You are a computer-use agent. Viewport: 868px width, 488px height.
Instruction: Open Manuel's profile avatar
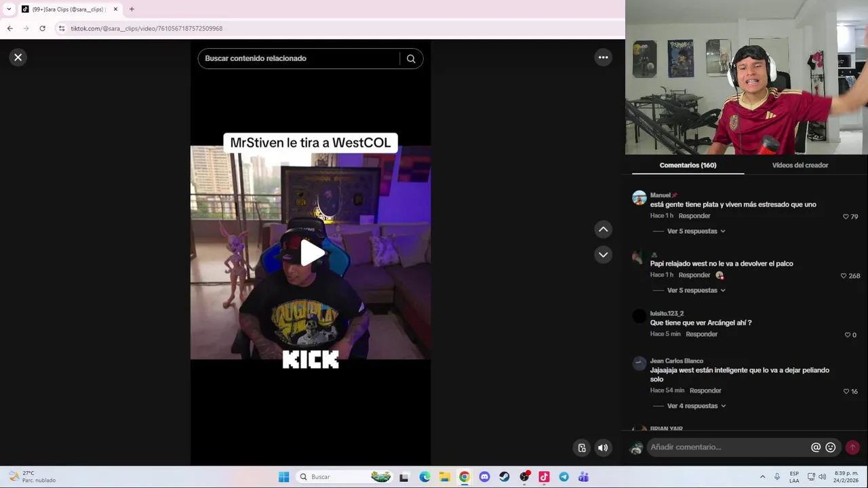click(x=639, y=198)
